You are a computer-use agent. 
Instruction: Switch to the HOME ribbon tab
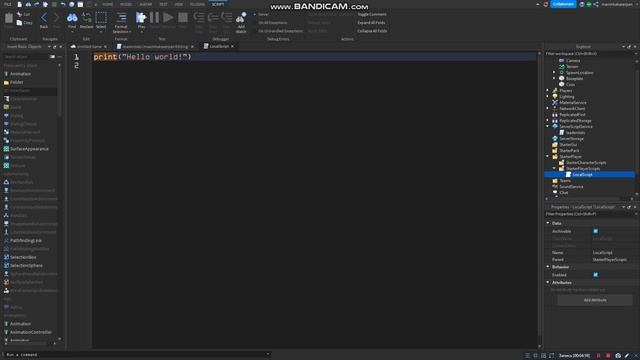(108, 4)
